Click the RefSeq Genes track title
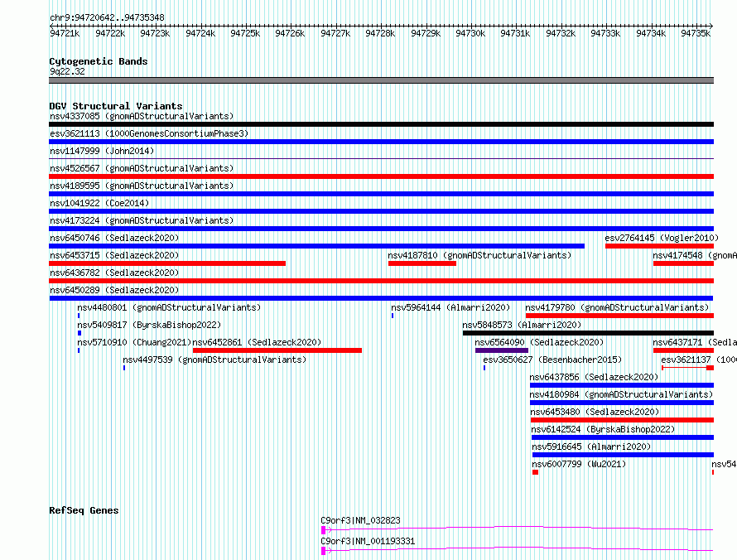This screenshot has height=560, width=737. [x=84, y=510]
